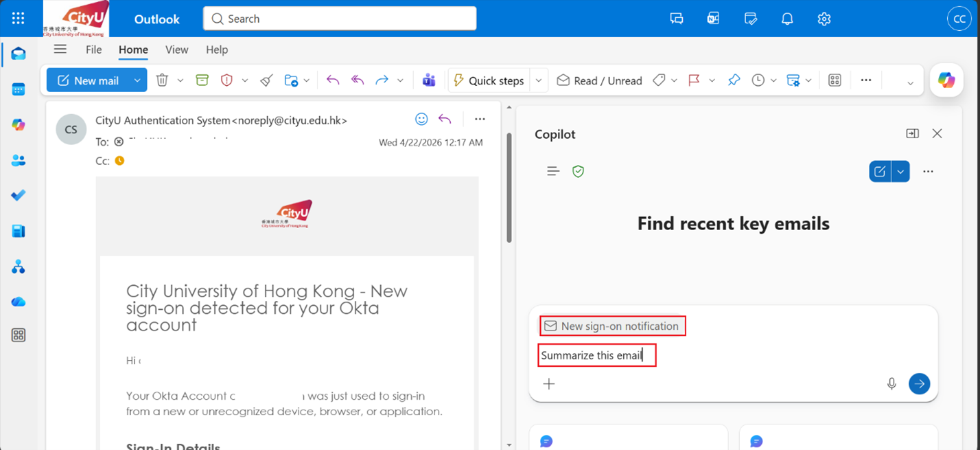Send the Copilot prompt with arrow button
Screen dimensions: 980x450
coord(919,383)
